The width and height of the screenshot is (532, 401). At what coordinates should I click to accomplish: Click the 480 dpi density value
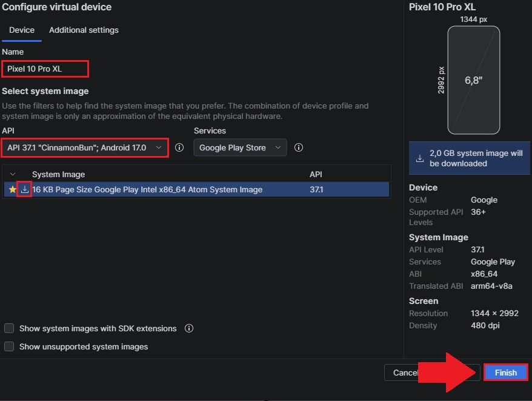tap(485, 325)
